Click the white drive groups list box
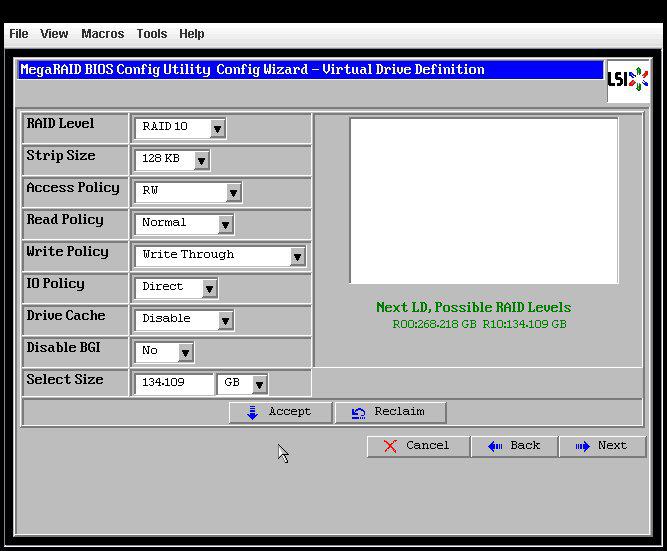The height and width of the screenshot is (551, 667). point(484,201)
